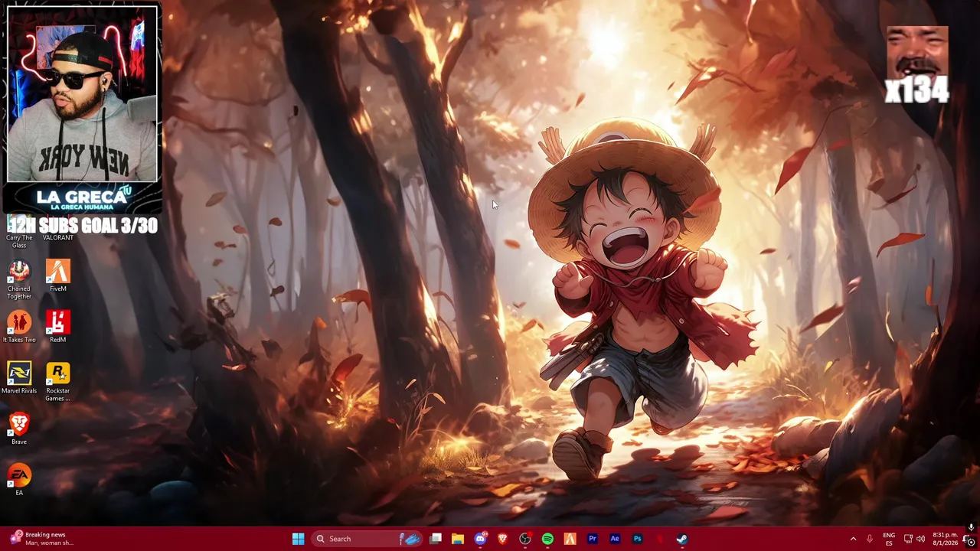Expand the hidden system tray icons
Screen dimensions: 980x551
pos(853,539)
